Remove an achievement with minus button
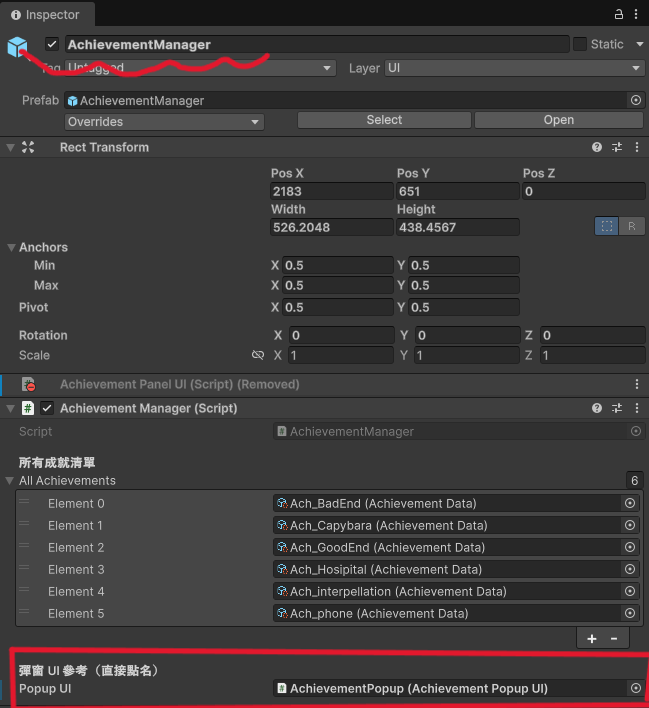649x708 pixels. point(614,638)
